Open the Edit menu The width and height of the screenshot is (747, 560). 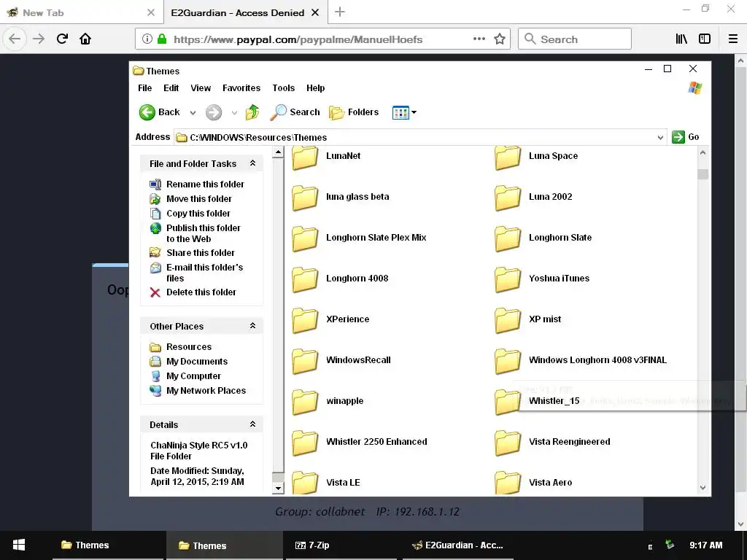coord(171,88)
